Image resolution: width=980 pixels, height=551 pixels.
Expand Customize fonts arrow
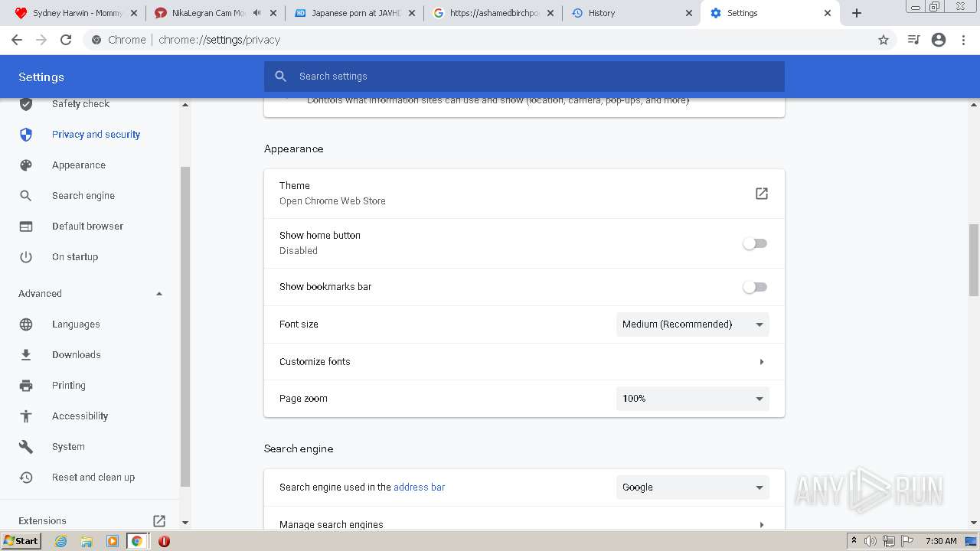tap(761, 362)
